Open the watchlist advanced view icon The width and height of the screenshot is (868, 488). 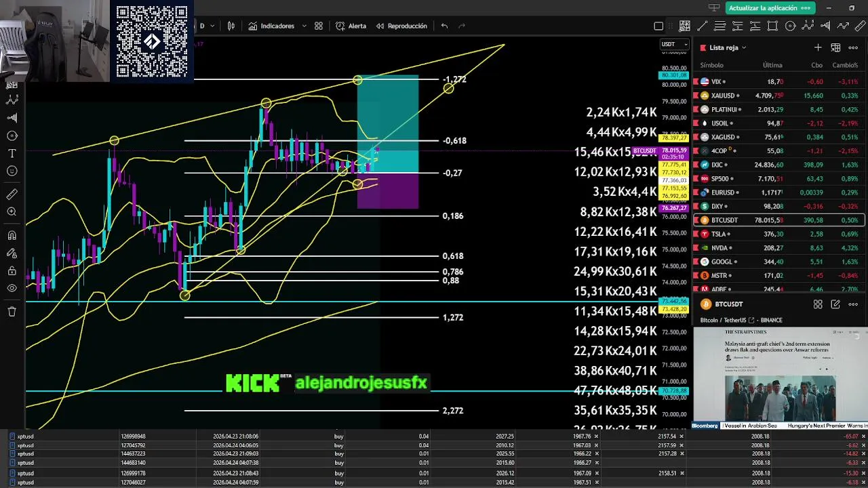coord(835,47)
